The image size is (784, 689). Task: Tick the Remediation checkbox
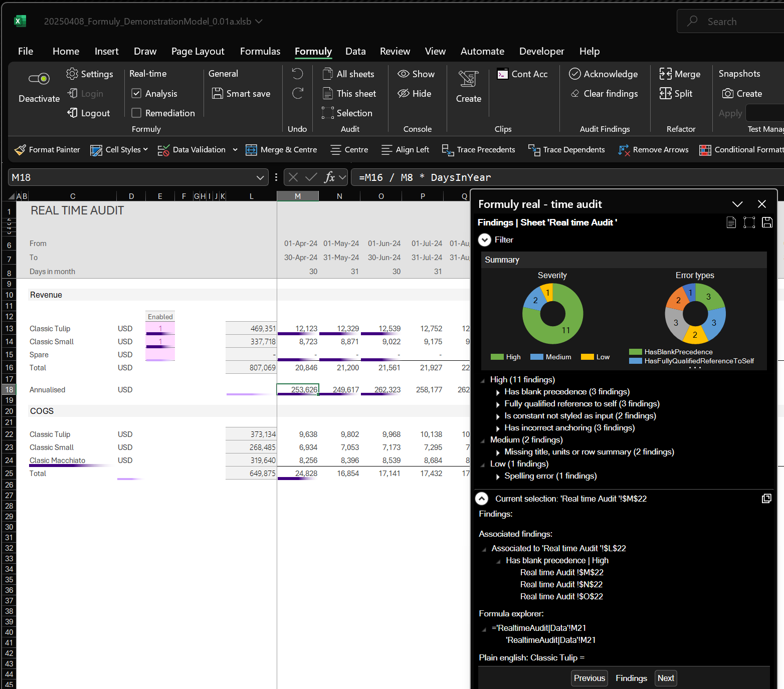136,113
